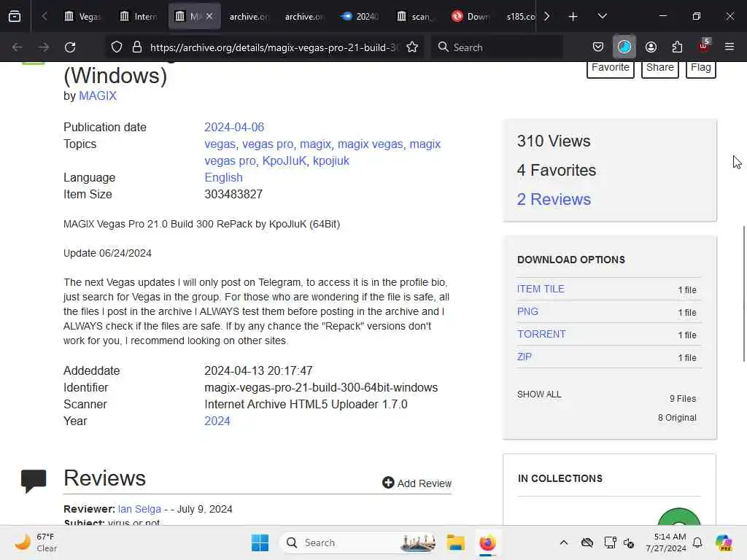747x560 pixels.
Task: Open the Firefox account icon
Action: point(651,47)
